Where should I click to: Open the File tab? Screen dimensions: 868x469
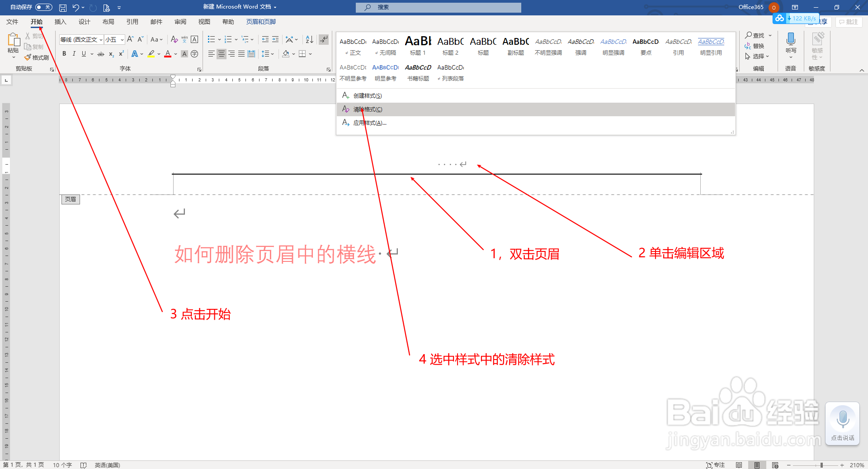point(12,22)
